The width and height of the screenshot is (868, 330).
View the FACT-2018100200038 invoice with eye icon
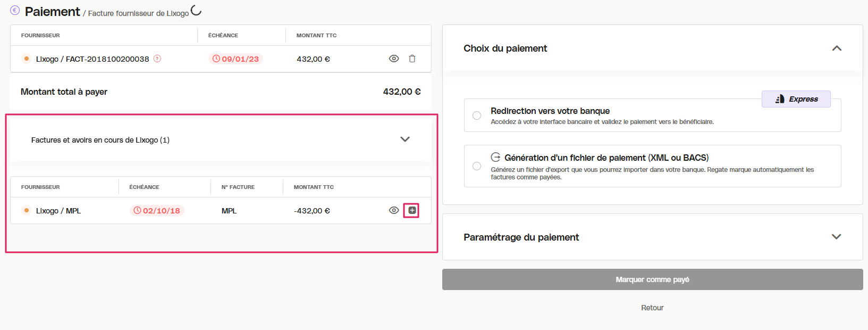(394, 59)
